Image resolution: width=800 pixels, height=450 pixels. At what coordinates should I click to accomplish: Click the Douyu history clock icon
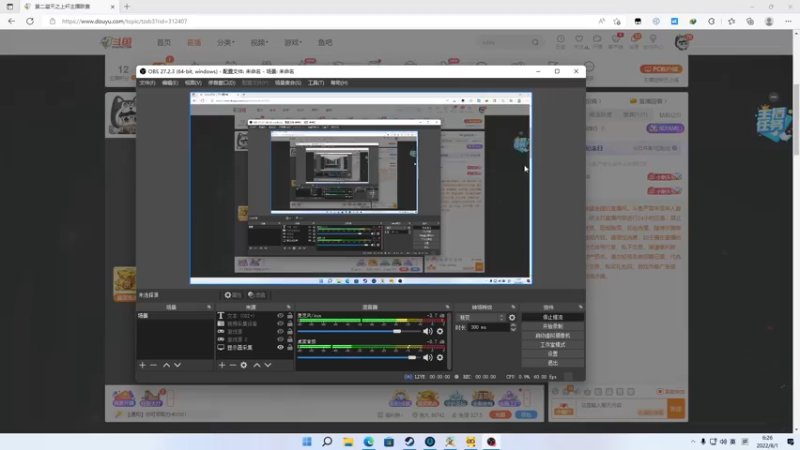click(x=561, y=40)
